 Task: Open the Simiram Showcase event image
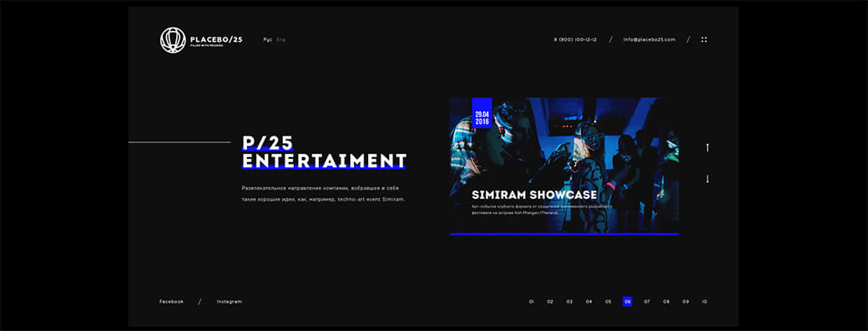pos(564,165)
